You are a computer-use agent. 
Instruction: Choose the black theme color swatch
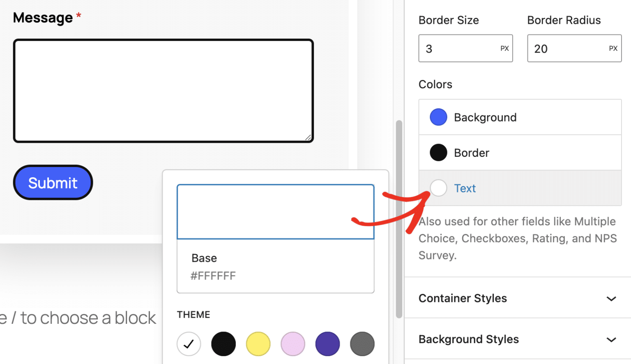tap(223, 344)
